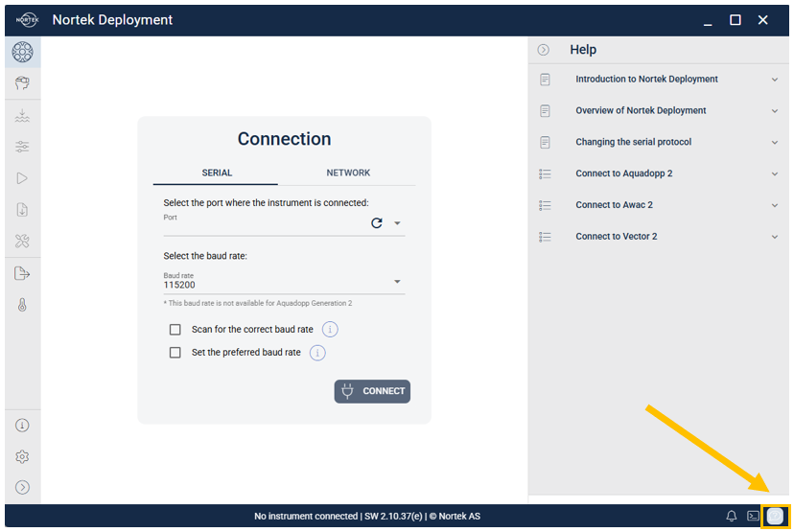Click the Help panel heading
The height and width of the screenshot is (532, 794).
[x=583, y=50]
